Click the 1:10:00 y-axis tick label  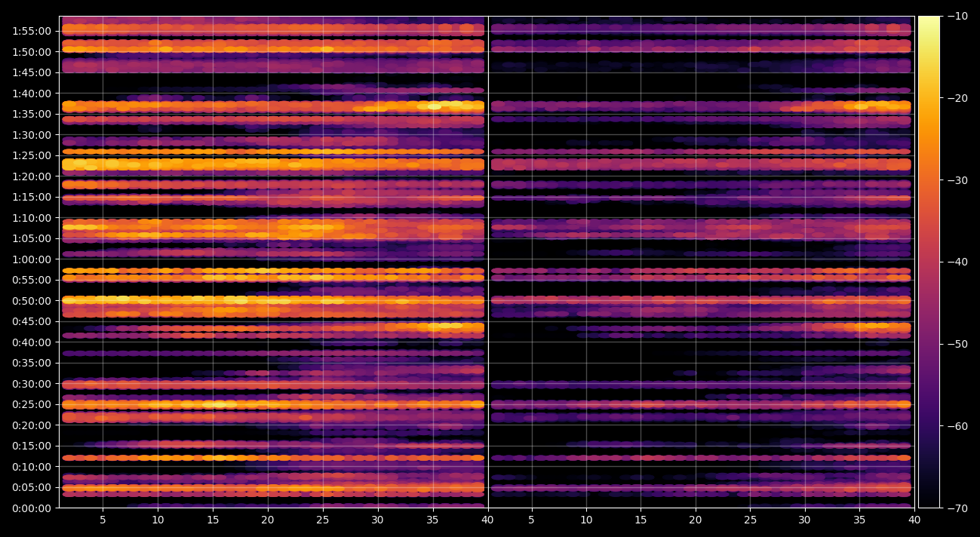(x=32, y=218)
